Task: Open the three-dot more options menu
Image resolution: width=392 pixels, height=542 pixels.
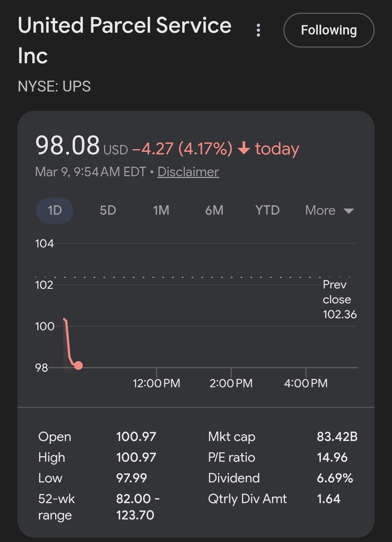Action: click(x=258, y=30)
